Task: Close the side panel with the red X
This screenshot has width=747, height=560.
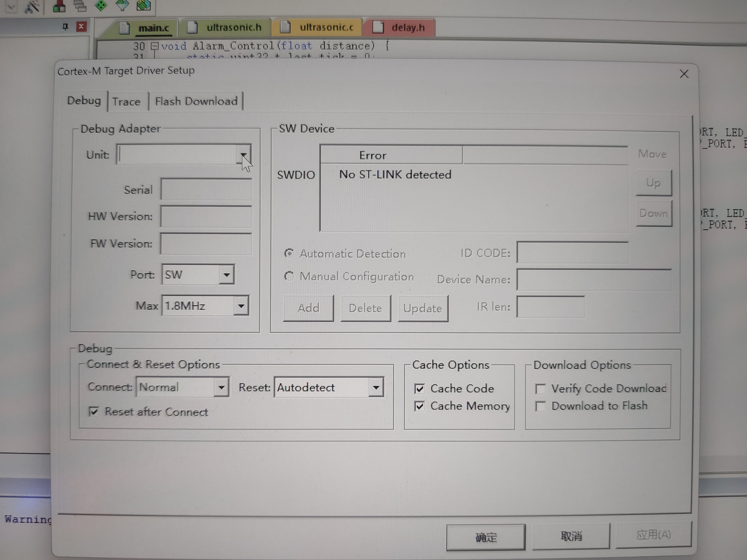Action: click(81, 27)
